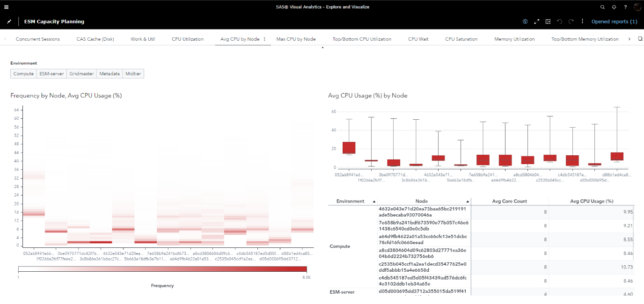Screen dimensions: 644x304
Task: Open the search icon in the top bar
Action: [602, 7]
